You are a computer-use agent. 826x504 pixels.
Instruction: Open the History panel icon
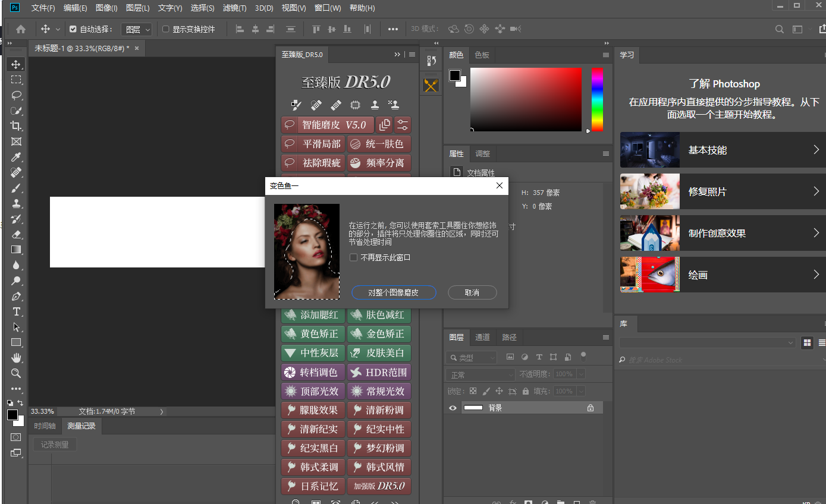coord(431,61)
